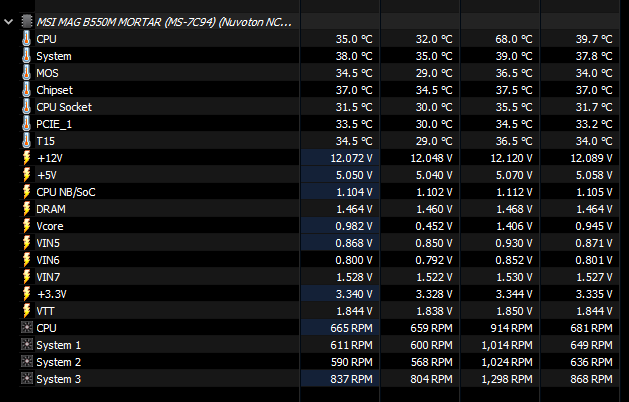Viewport: 629px width, 402px height.
Task: Click the 0.982 V Vcore current value
Action: (354, 226)
